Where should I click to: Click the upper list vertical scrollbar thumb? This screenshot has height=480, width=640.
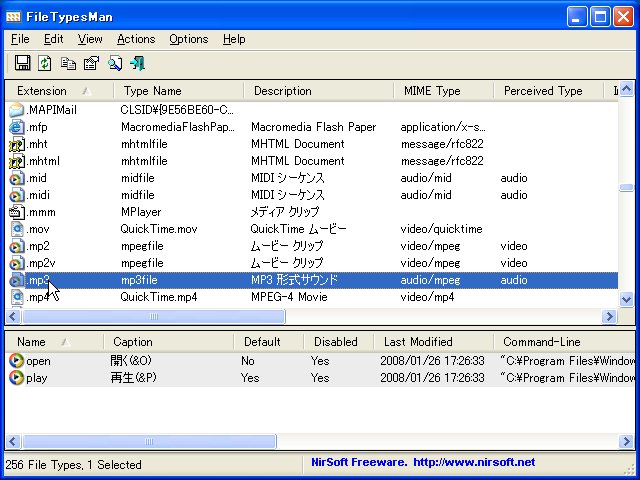[x=626, y=187]
